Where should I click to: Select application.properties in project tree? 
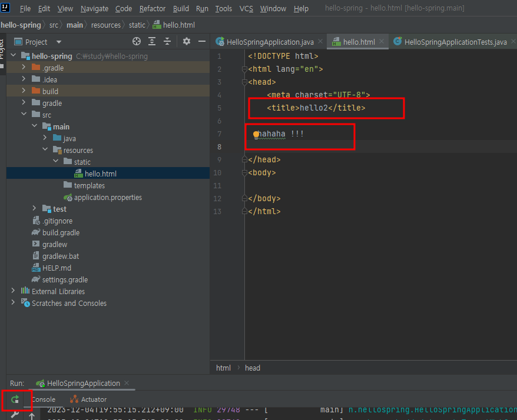point(108,197)
